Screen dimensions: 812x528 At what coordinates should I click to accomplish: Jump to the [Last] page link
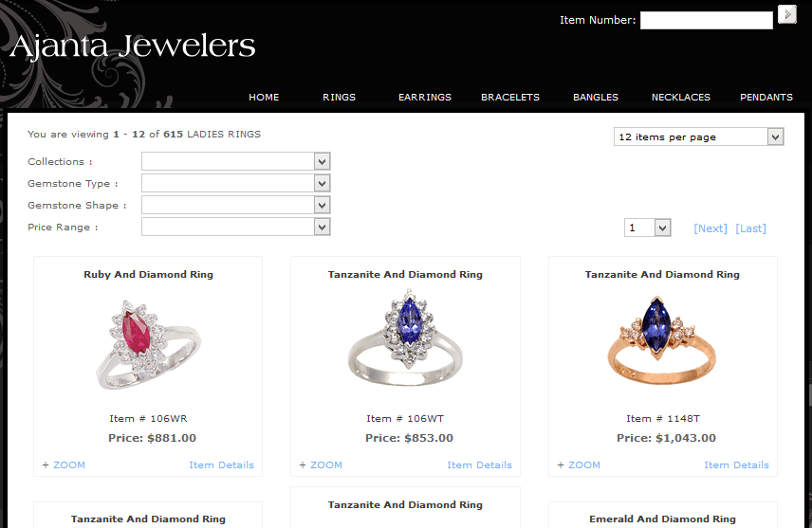click(751, 228)
